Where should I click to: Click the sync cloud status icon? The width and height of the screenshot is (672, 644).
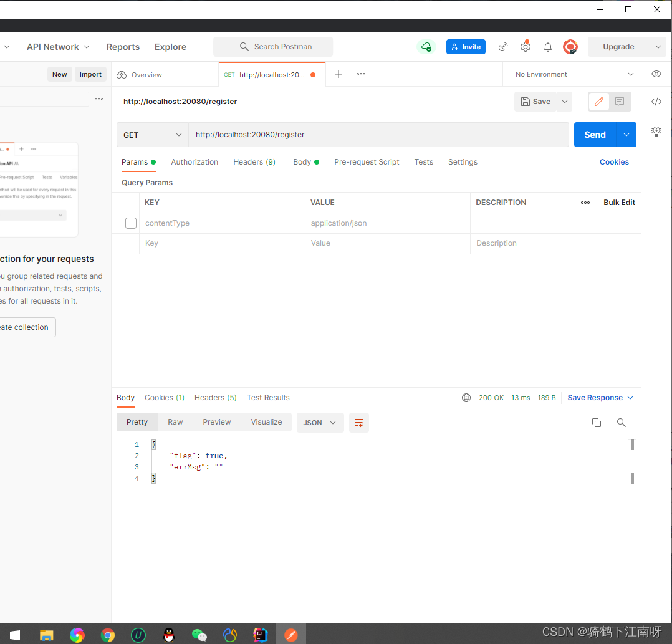coord(426,47)
